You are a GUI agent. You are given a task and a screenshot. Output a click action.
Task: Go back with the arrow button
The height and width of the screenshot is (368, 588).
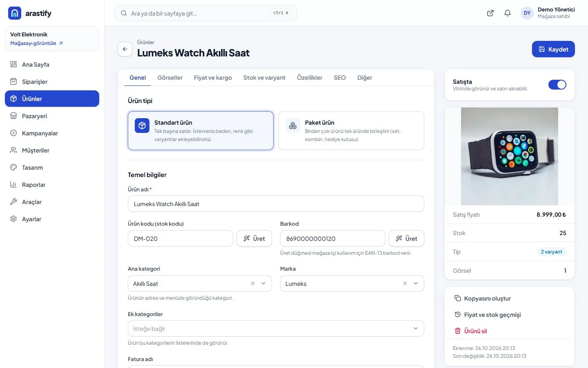coord(125,49)
